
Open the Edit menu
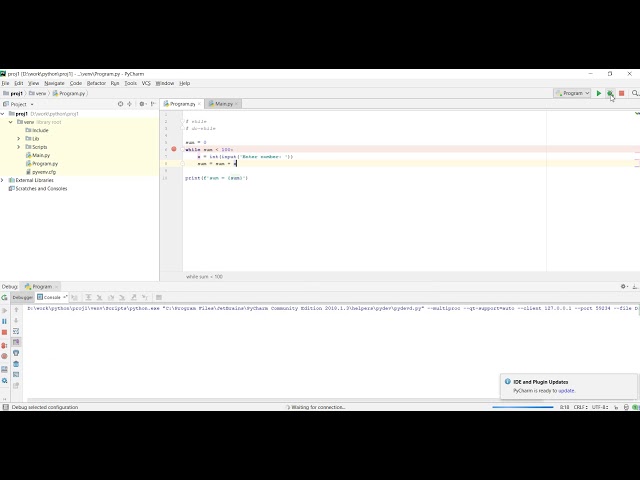(x=19, y=83)
